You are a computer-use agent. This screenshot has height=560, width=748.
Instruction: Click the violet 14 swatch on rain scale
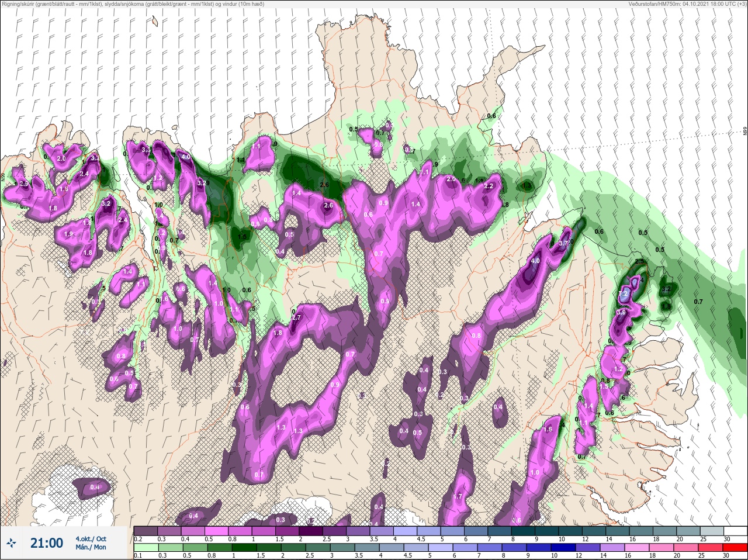coord(612,548)
